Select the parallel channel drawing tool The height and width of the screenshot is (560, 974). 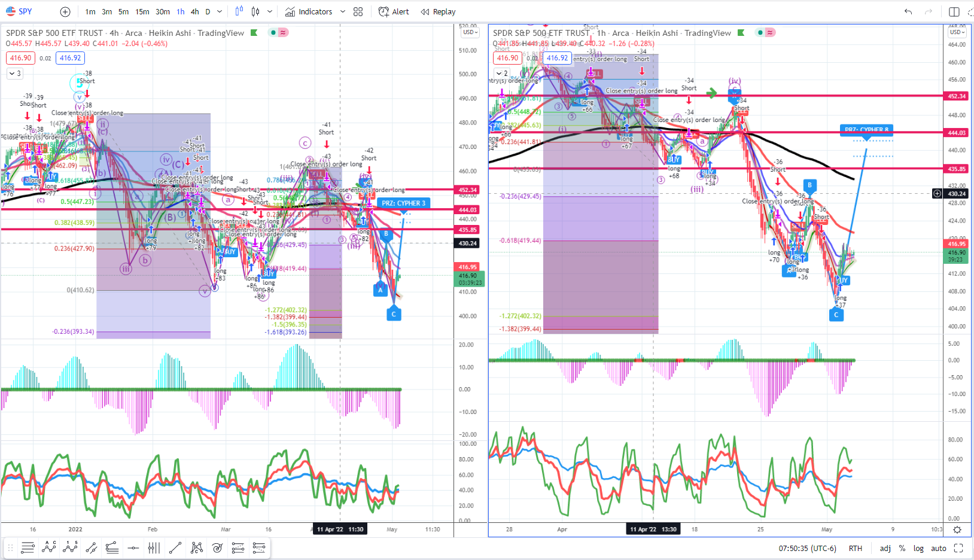[x=91, y=547]
